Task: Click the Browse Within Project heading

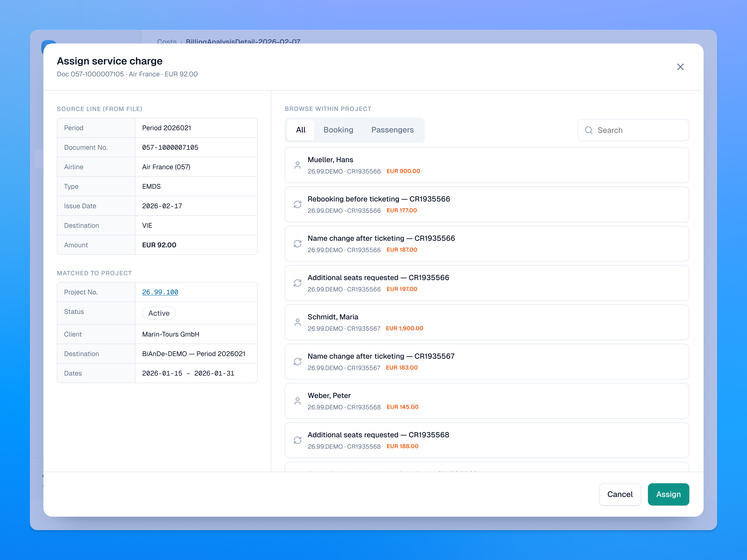Action: [x=328, y=109]
